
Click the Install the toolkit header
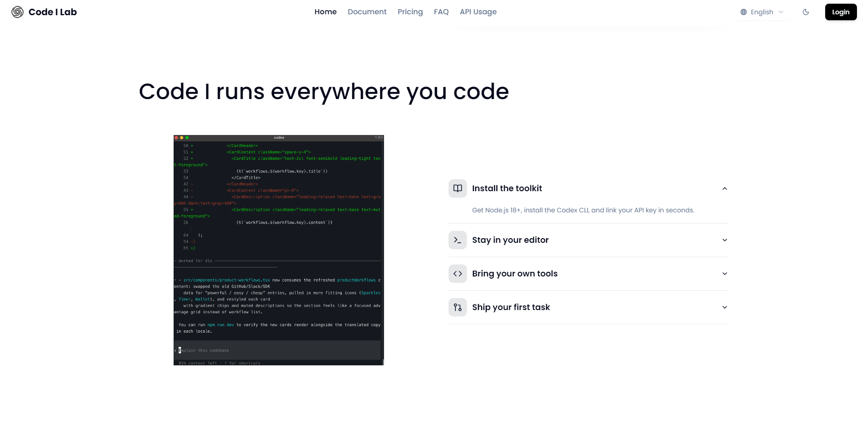507,188
